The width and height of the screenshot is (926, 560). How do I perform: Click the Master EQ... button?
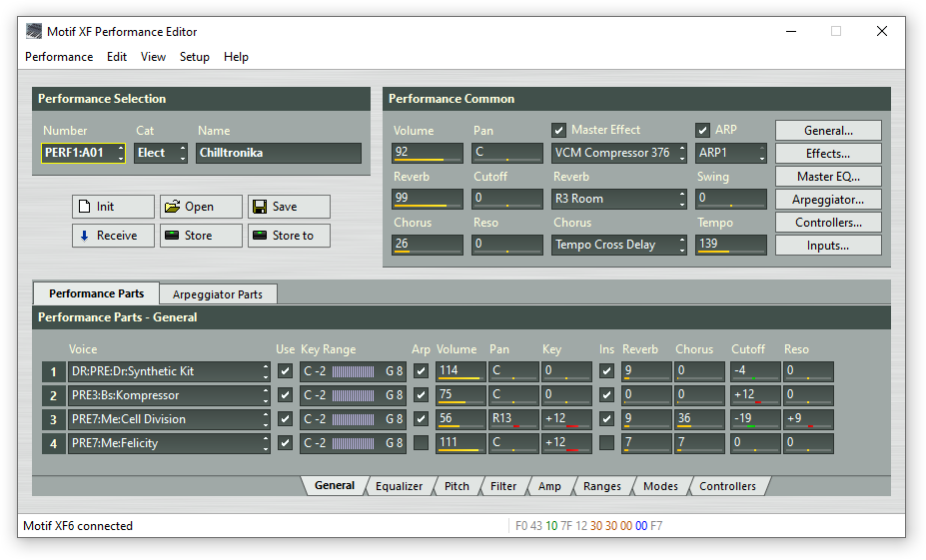[x=828, y=177]
